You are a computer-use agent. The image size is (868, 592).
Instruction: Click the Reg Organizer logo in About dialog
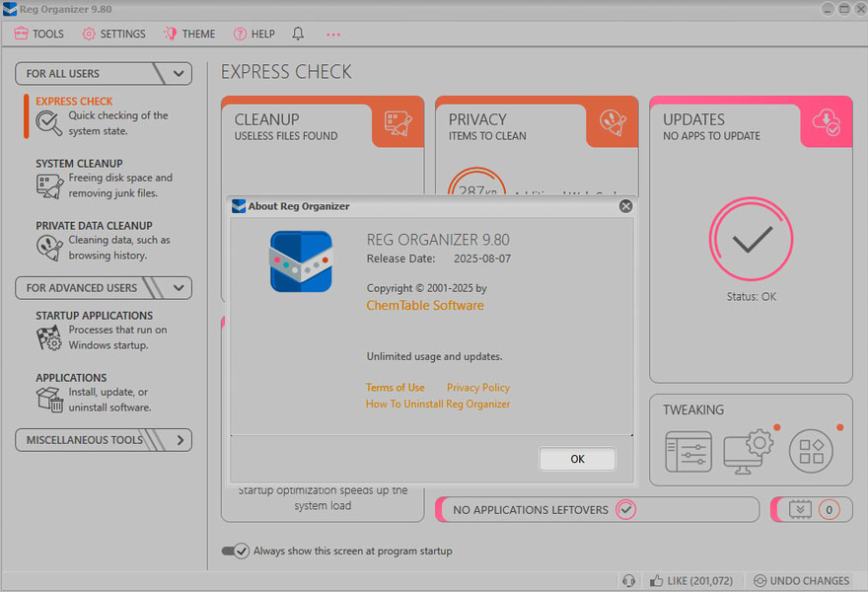click(301, 261)
